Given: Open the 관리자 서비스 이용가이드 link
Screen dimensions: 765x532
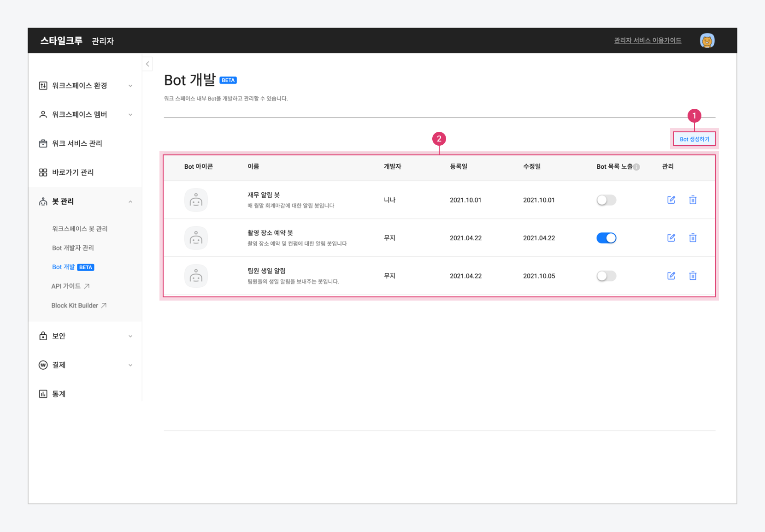Looking at the screenshot, I should pos(647,41).
